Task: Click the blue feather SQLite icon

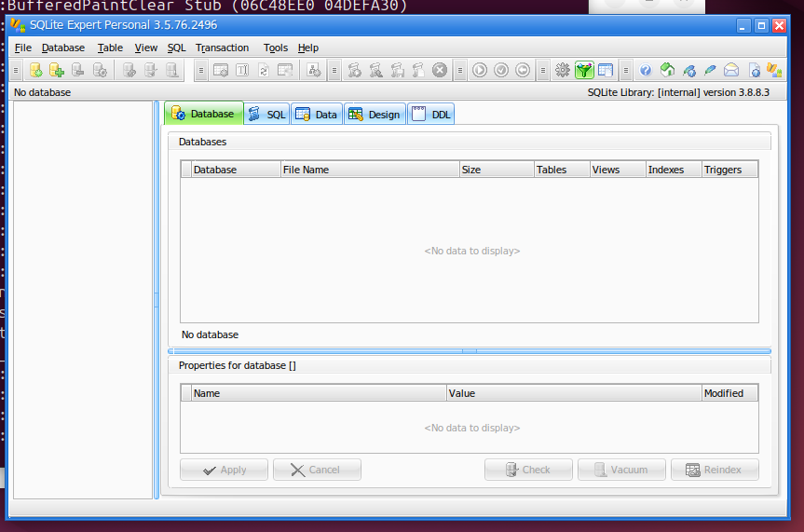Action: 710,70
